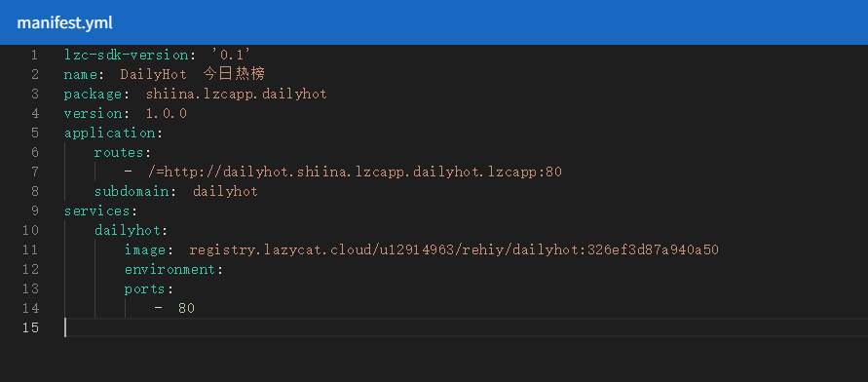Click the port value '80' on line 14

186,308
